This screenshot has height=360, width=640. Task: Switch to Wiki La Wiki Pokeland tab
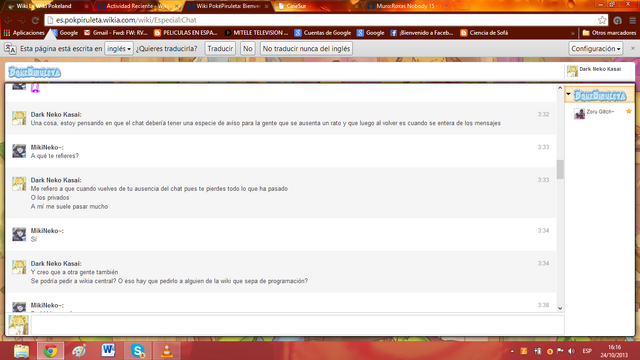coord(48,6)
